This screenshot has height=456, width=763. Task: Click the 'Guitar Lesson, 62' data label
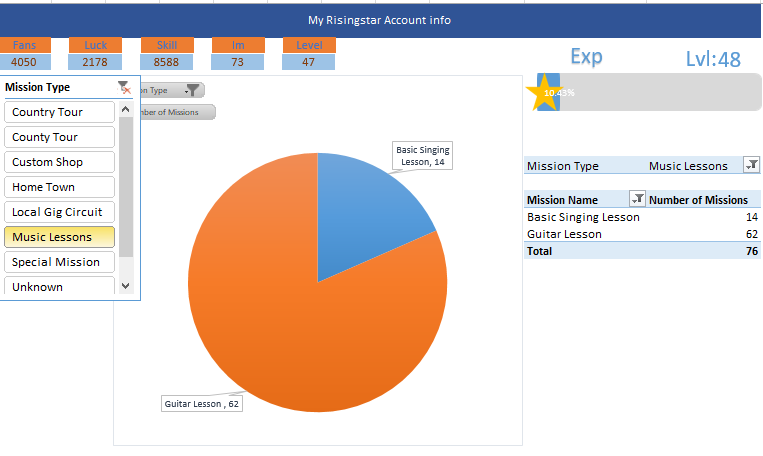click(x=202, y=403)
